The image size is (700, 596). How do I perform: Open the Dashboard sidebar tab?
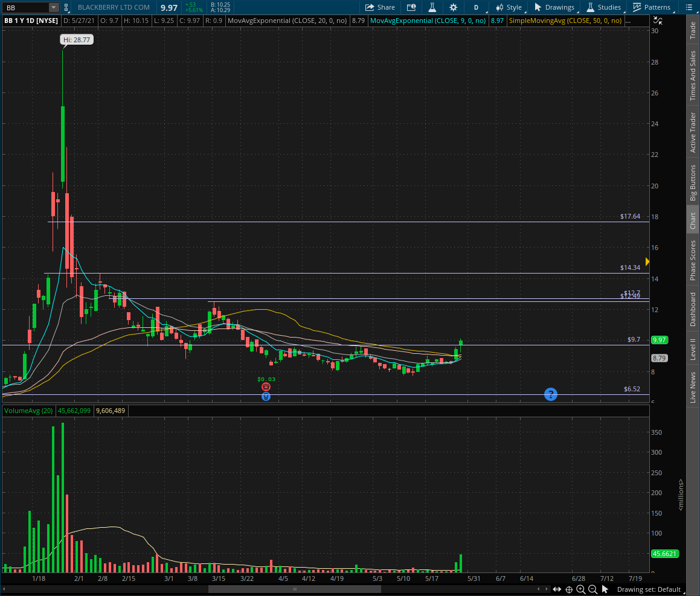click(693, 309)
